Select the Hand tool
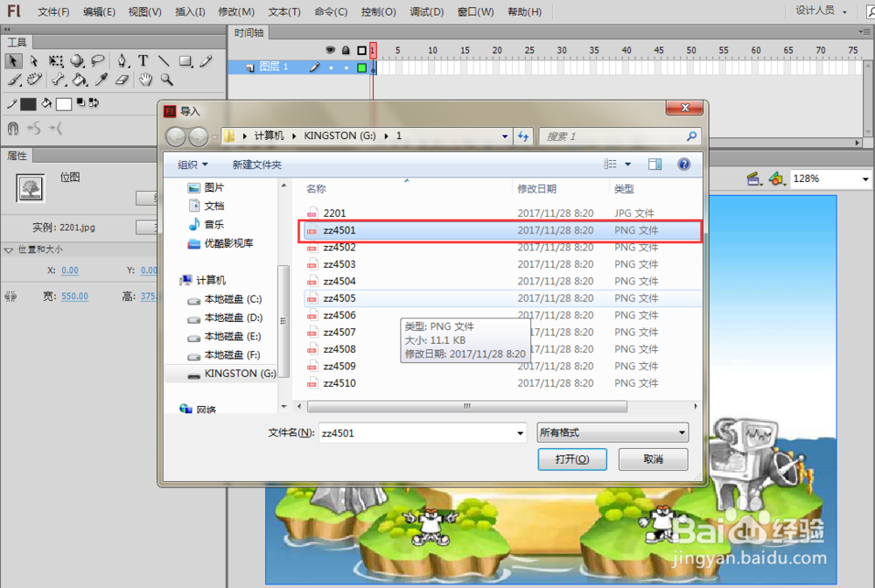875x588 pixels. (x=145, y=80)
